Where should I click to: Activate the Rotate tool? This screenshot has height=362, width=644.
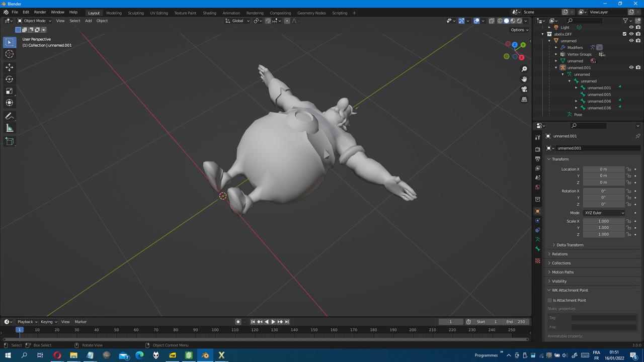click(9, 79)
